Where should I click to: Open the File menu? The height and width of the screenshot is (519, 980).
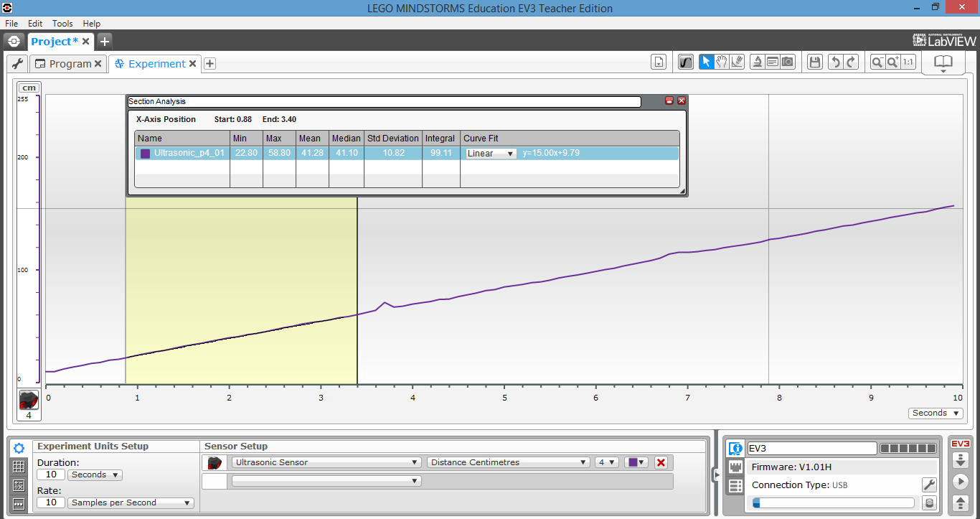[x=11, y=24]
